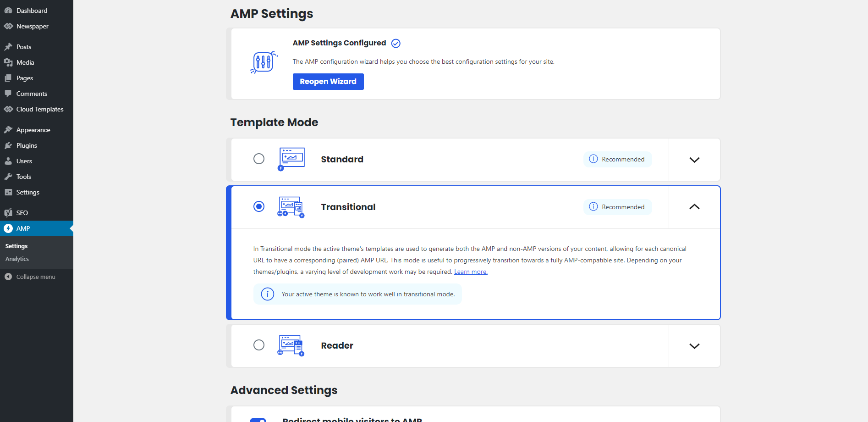Open the SEO menu item
This screenshot has width=868, height=422.
(37, 213)
